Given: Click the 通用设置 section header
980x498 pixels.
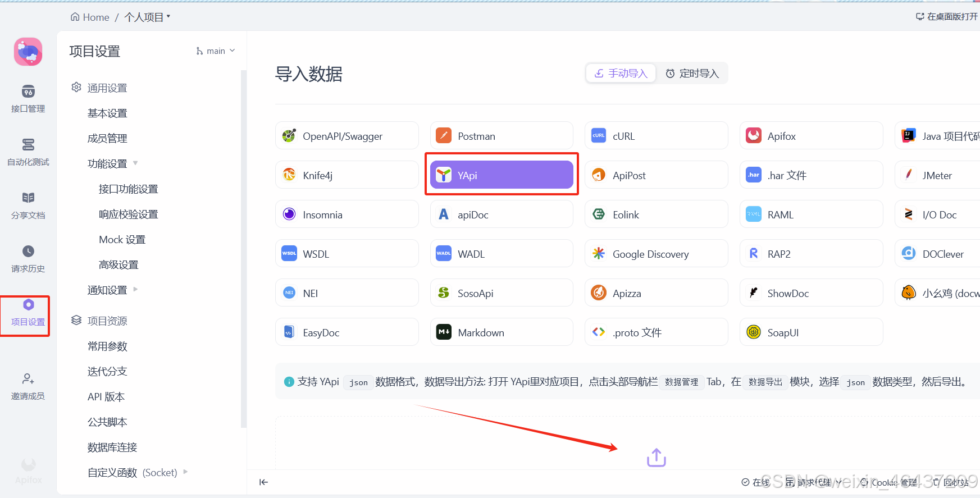Looking at the screenshot, I should point(99,88).
